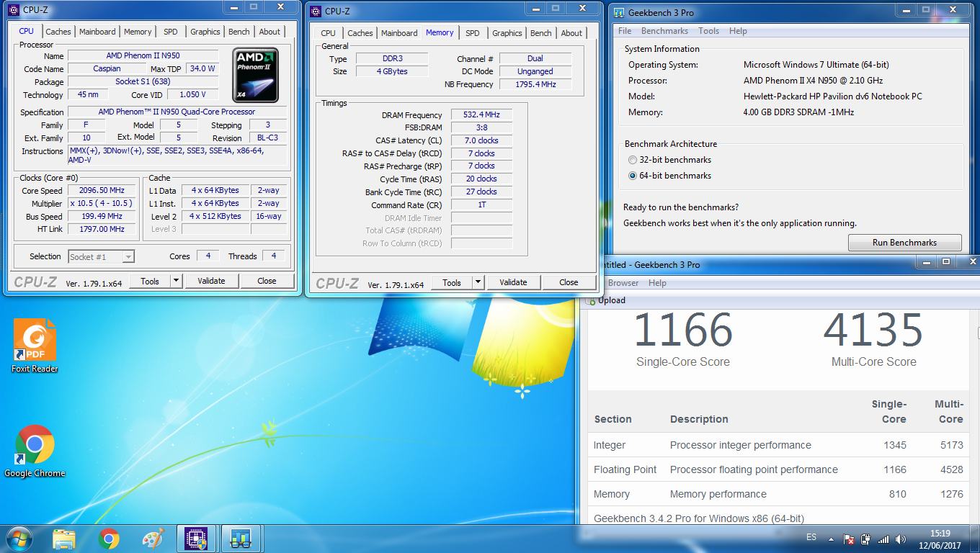Open the Foxit Reader desktop shortcut
The height and width of the screenshot is (553, 980).
pyautogui.click(x=35, y=346)
